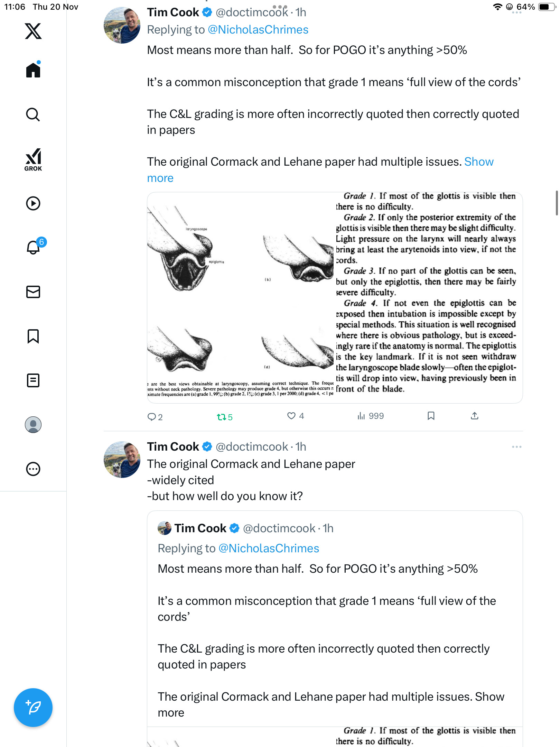Screen dimensions: 560x747
Task: Bookmark the first Tim Cook tweet
Action: tap(431, 416)
